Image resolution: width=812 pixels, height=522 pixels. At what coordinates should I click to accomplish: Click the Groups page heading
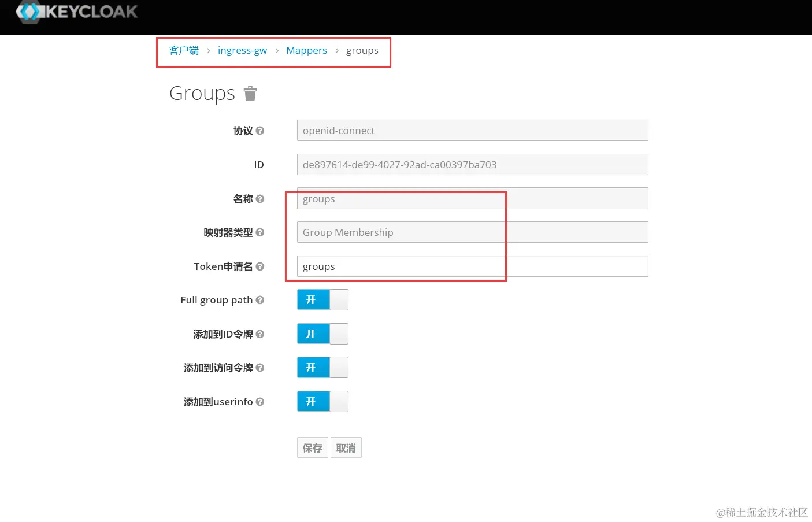[x=202, y=94]
